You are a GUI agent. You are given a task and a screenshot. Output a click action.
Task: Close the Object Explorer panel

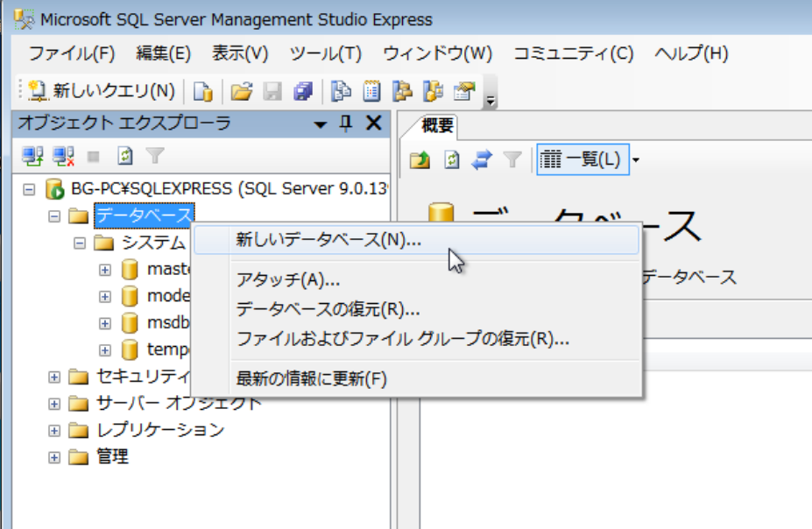(x=373, y=123)
